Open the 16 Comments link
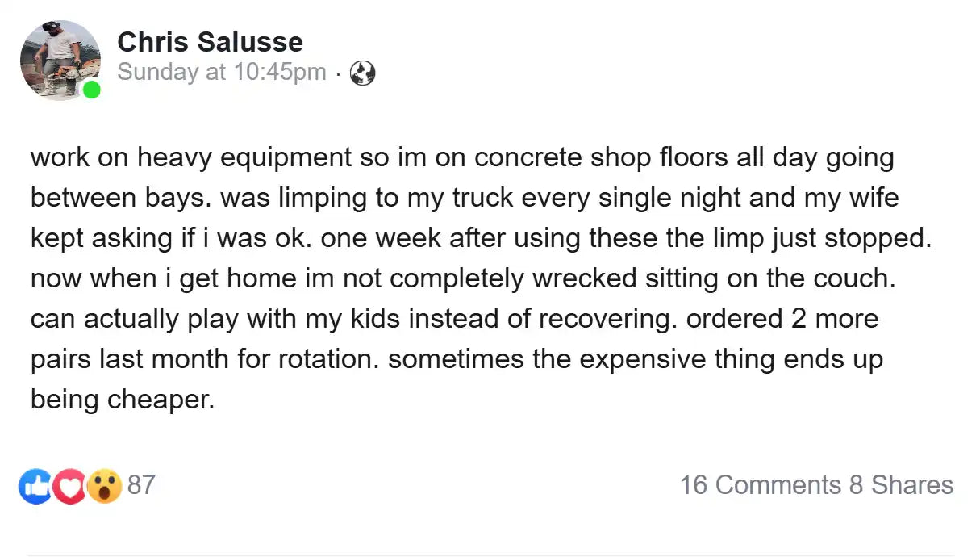The image size is (980, 557). coord(760,485)
